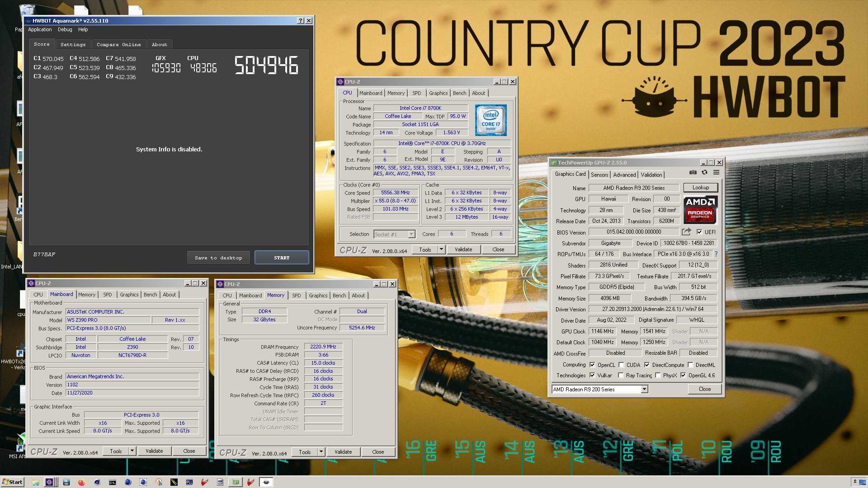Click the framed blue sphere taskbar icon
This screenshot has height=488, width=868.
[143, 482]
